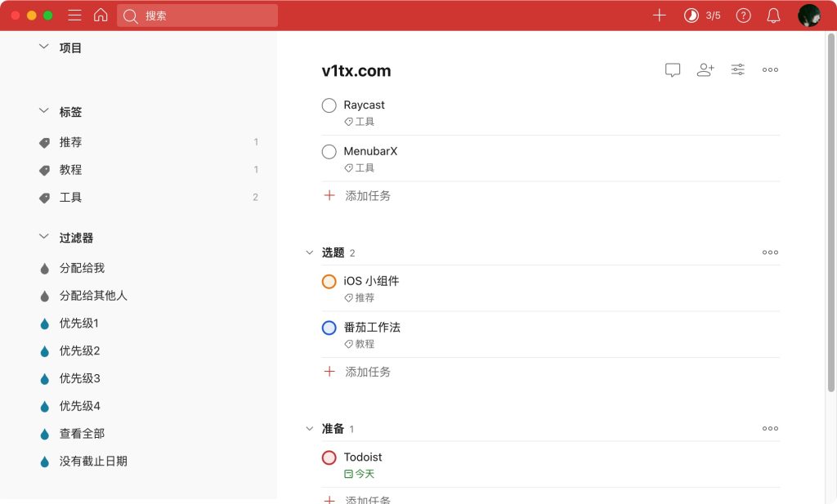The height and width of the screenshot is (504, 837).
Task: Open the 工具 label in sidebar
Action: [149, 198]
